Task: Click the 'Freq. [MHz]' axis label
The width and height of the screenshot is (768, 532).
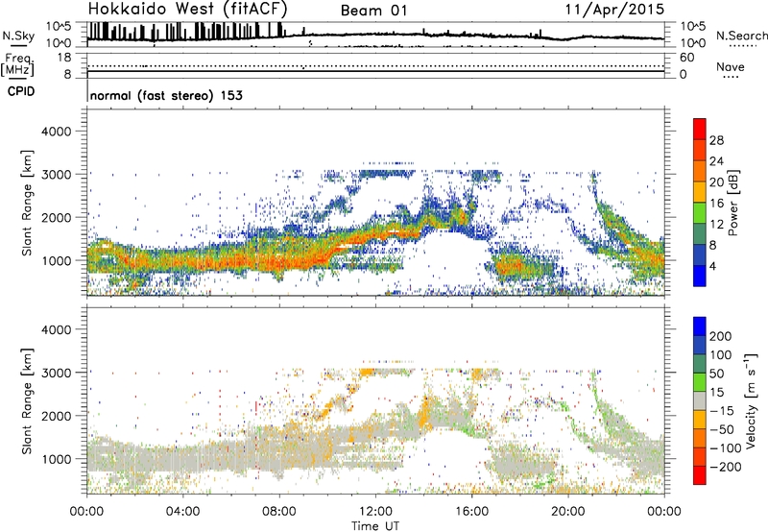Action: [x=18, y=64]
